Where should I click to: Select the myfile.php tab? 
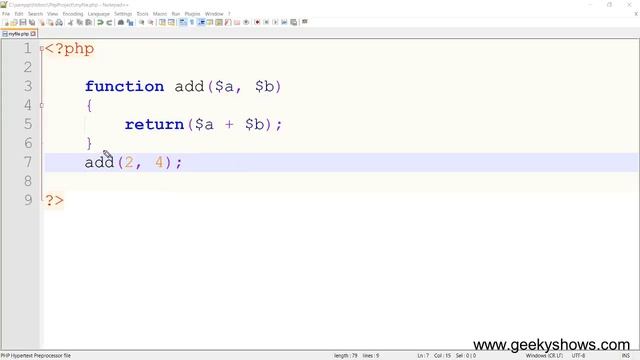click(18, 34)
